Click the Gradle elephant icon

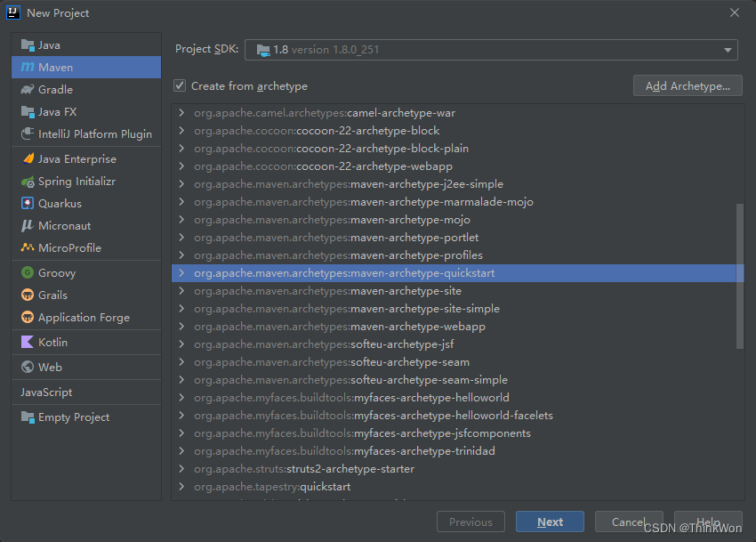click(28, 89)
